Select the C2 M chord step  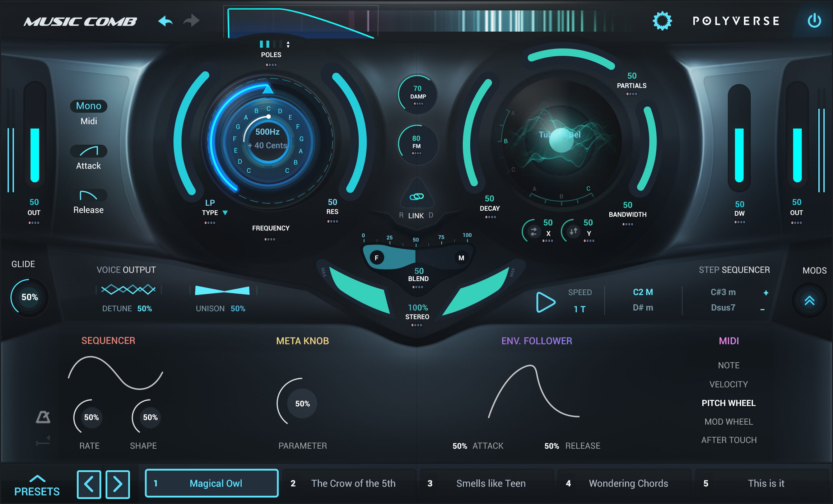pyautogui.click(x=643, y=292)
